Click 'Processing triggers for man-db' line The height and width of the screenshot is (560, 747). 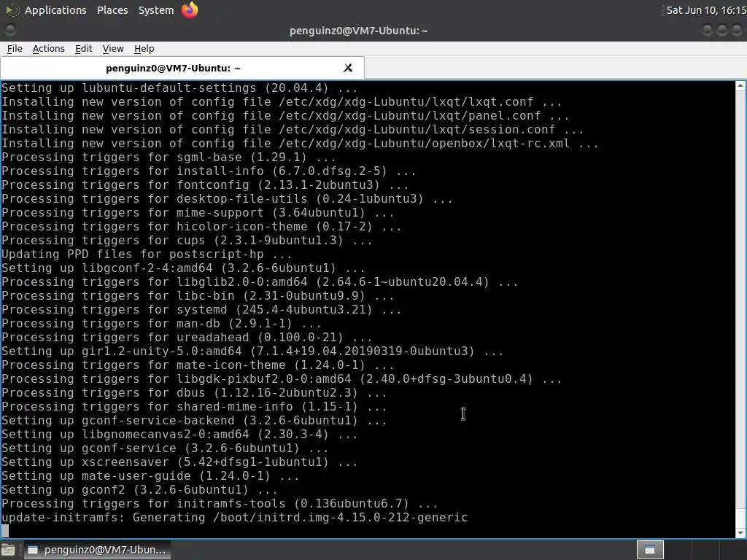pyautogui.click(x=161, y=323)
